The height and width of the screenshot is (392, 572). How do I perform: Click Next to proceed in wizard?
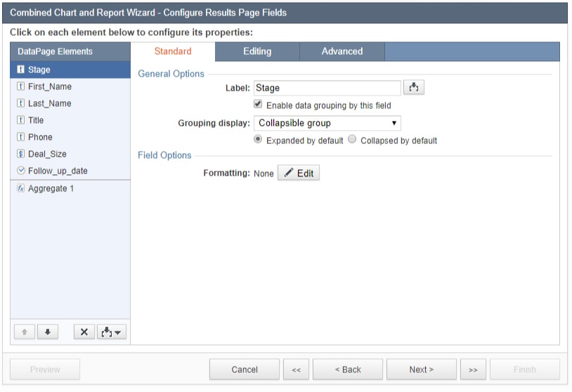coord(421,370)
